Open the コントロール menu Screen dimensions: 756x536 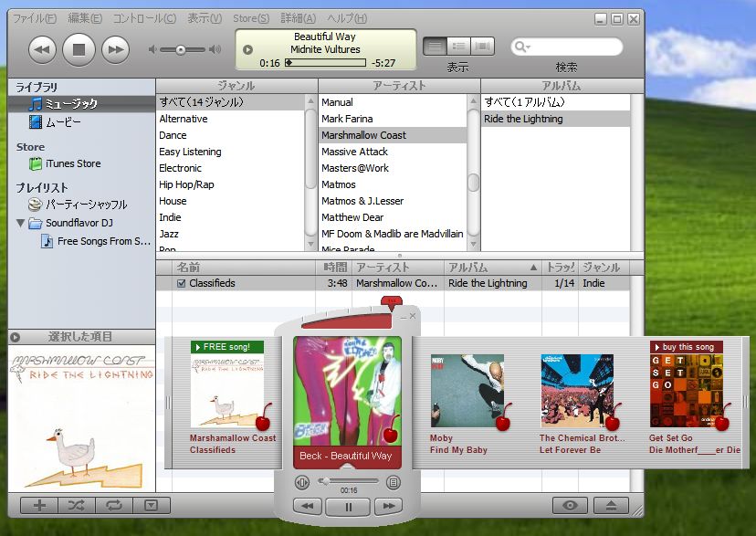pos(144,18)
